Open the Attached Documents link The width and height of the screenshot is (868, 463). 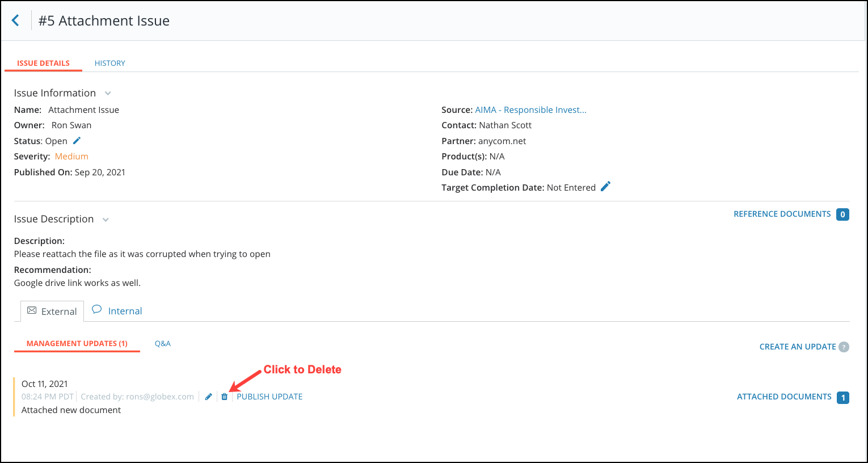coord(784,397)
